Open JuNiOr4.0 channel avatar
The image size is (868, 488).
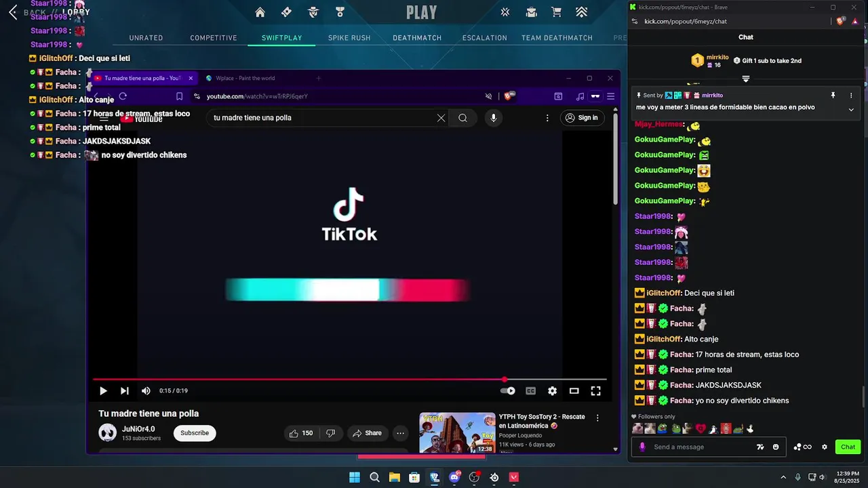107,432
